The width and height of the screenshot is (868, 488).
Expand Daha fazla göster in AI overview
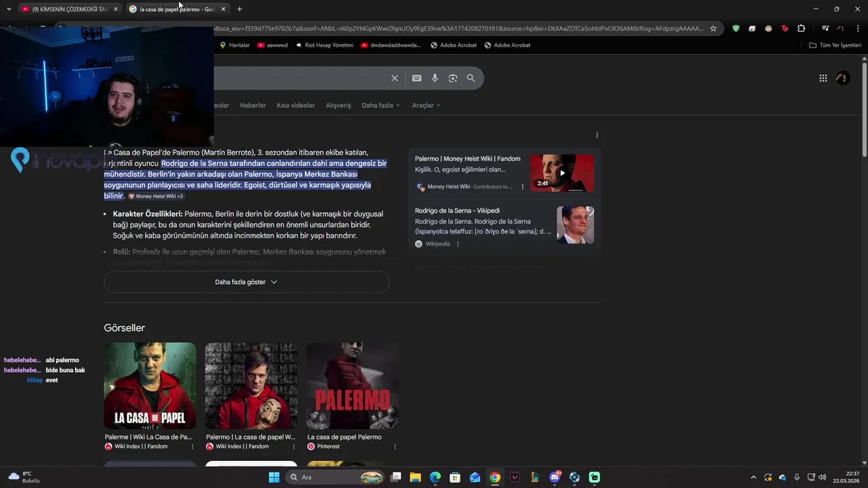[x=246, y=282]
